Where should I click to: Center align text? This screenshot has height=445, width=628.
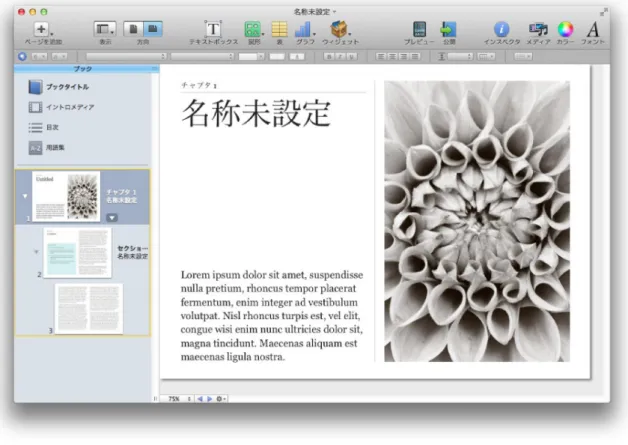(392, 56)
